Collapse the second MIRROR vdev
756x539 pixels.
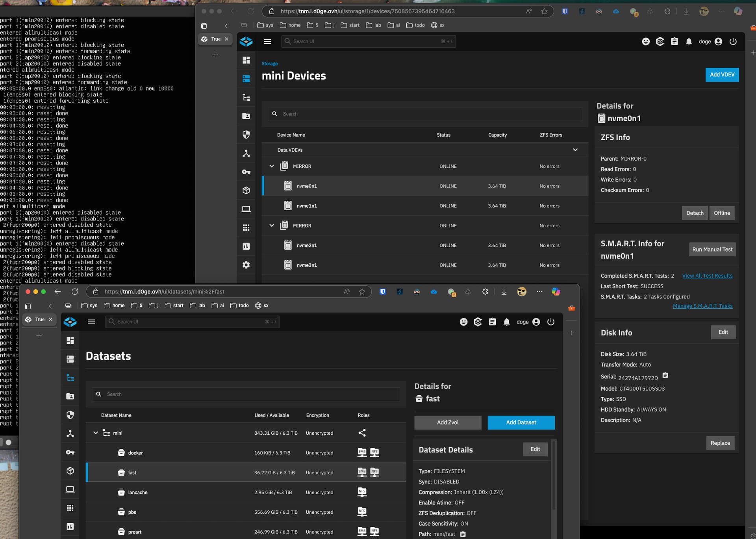(272, 226)
